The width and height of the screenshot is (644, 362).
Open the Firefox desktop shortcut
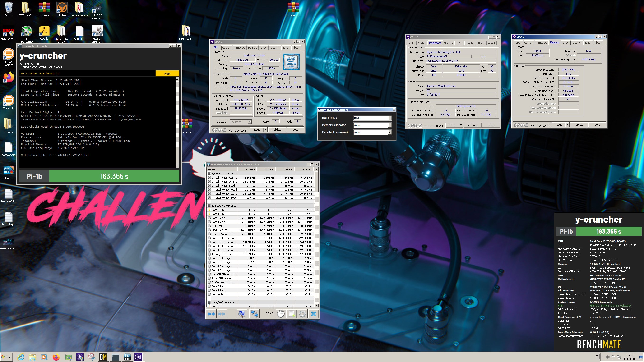tap(9, 79)
